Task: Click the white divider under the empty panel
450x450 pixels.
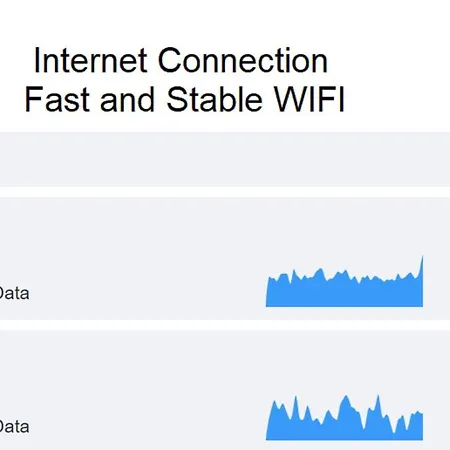Action: [225, 192]
